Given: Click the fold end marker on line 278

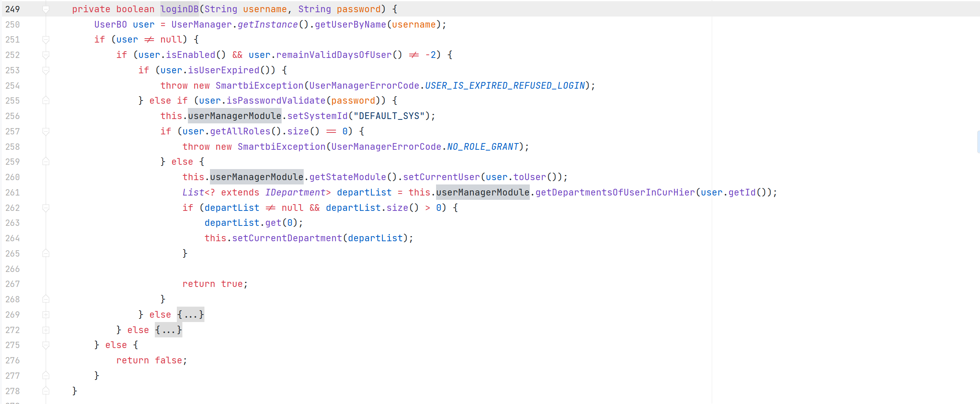Looking at the screenshot, I should coord(46,391).
